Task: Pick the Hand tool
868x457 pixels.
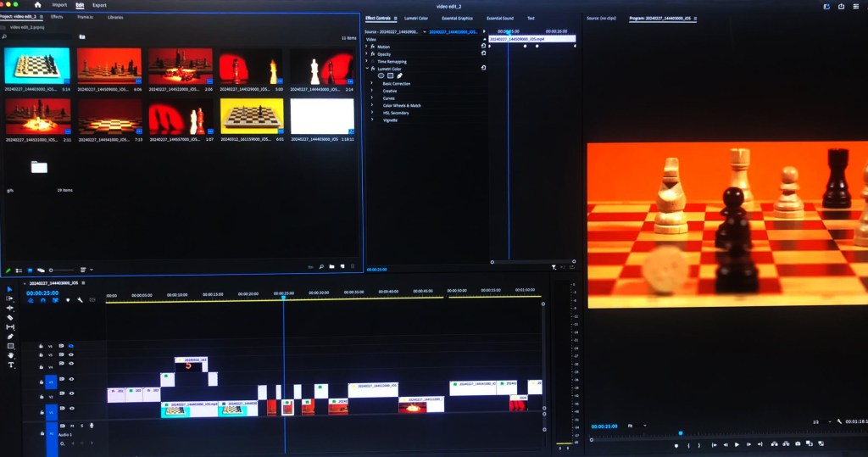Action: (10, 356)
